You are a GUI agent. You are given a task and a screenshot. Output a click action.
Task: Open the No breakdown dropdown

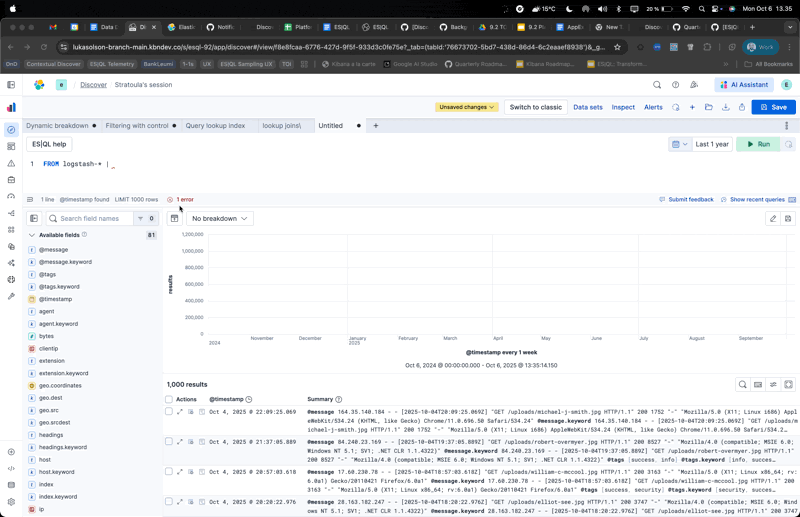pyautogui.click(x=219, y=218)
